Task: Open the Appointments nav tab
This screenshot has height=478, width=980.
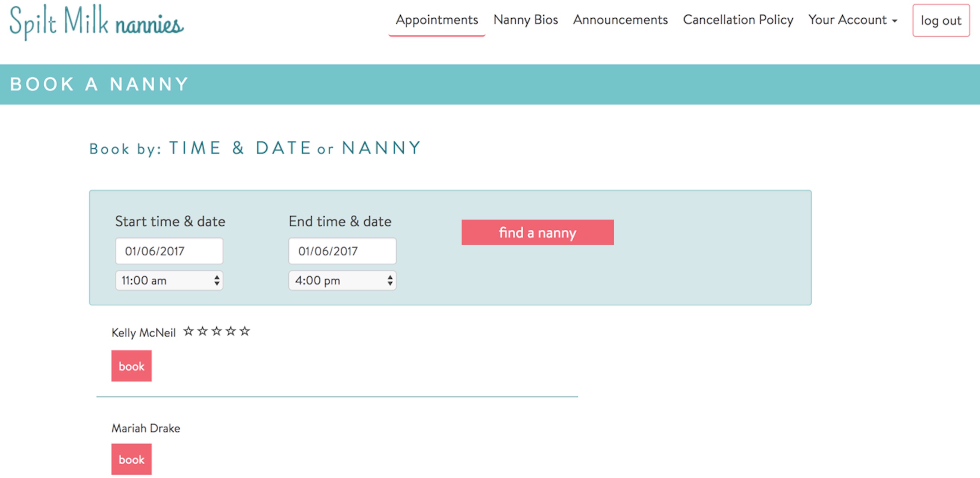Action: coord(437,20)
